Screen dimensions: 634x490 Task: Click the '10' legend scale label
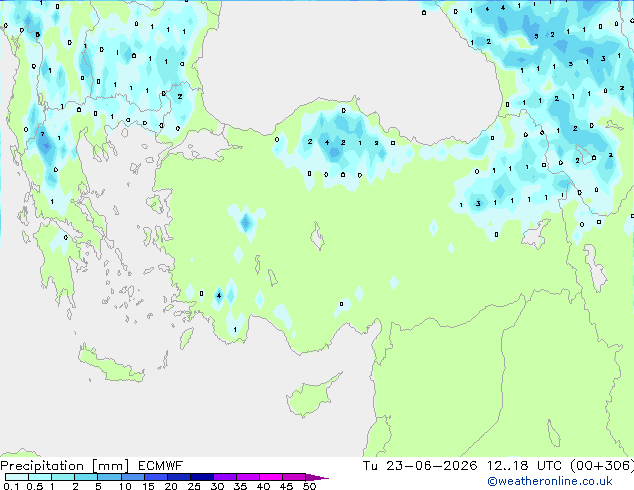pos(125,486)
